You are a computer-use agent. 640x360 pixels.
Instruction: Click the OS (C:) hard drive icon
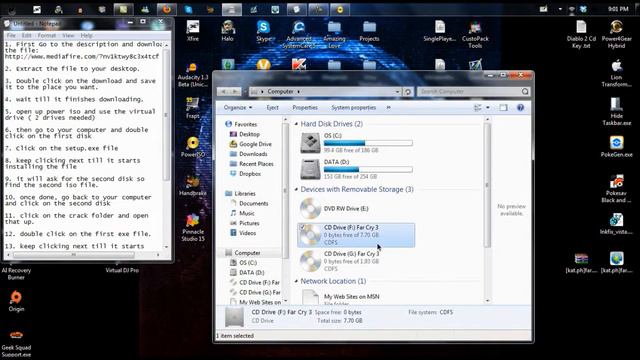310,143
